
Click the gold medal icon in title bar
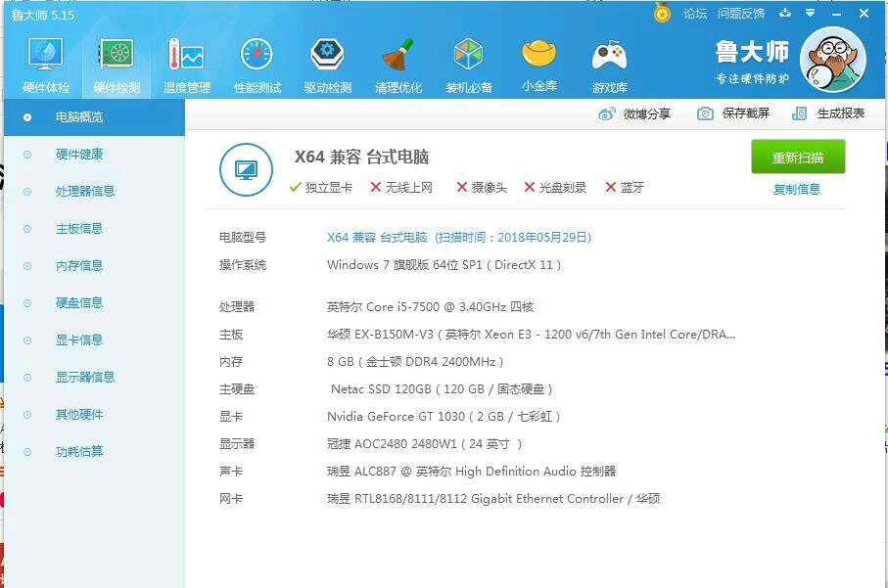point(662,13)
